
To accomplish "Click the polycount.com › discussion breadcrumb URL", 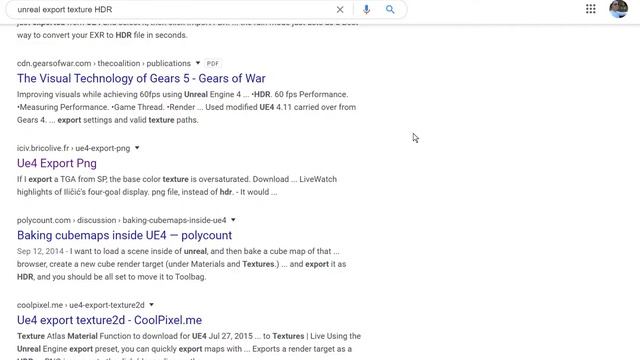I will click(122, 220).
